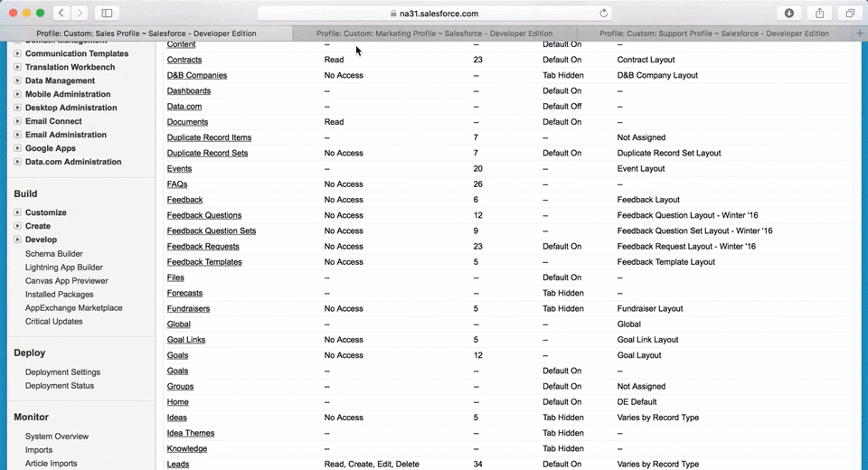Open the D&B Companies link
The width and height of the screenshot is (868, 470).
[197, 75]
